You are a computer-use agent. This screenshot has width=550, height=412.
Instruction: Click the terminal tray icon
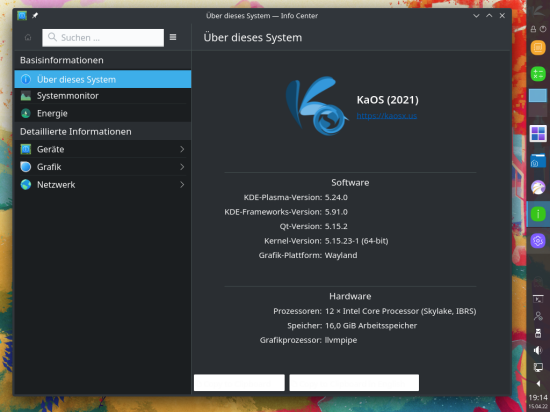pyautogui.click(x=538, y=299)
